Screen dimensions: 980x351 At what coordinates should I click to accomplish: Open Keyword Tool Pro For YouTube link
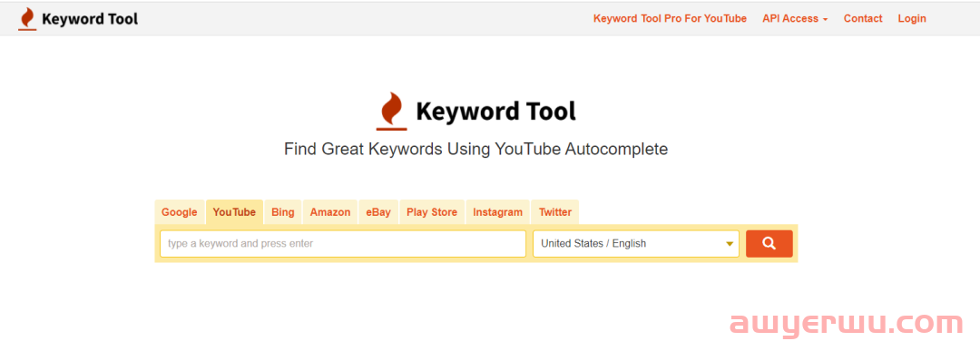[670, 19]
